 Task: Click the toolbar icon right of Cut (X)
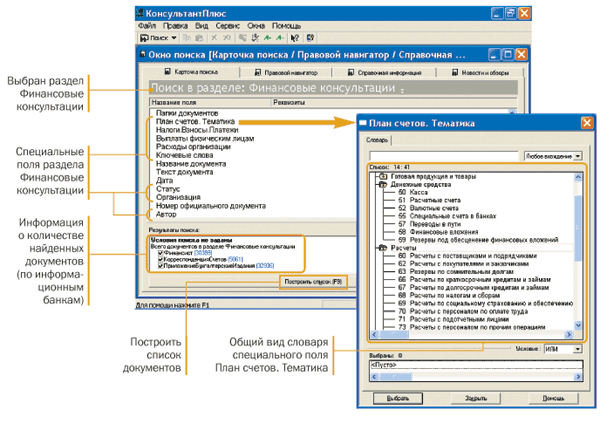[x=227, y=38]
